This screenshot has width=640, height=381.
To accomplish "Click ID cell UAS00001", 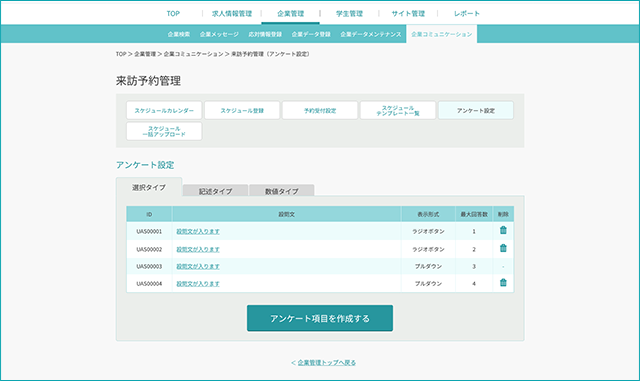I will tap(149, 231).
